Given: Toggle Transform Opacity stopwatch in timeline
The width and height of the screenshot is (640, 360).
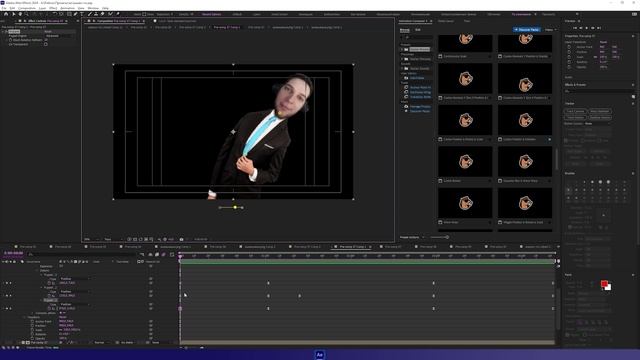Looking at the screenshot, I should (x=32, y=338).
